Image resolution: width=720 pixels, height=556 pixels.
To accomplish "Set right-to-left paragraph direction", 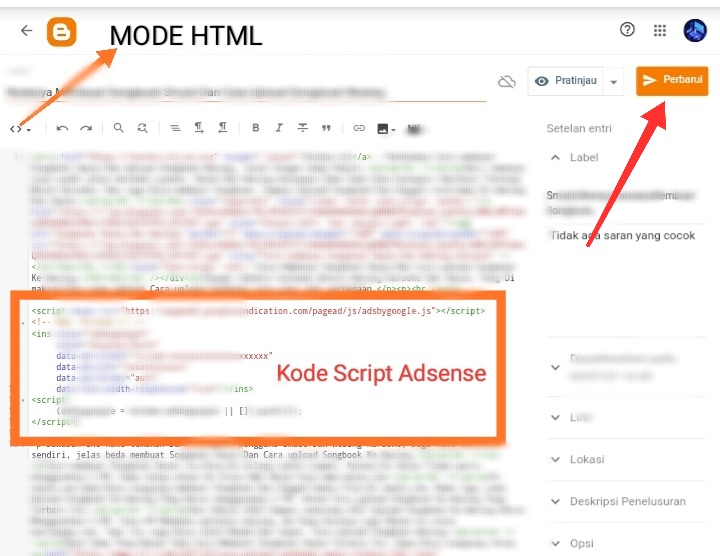I will 223,128.
